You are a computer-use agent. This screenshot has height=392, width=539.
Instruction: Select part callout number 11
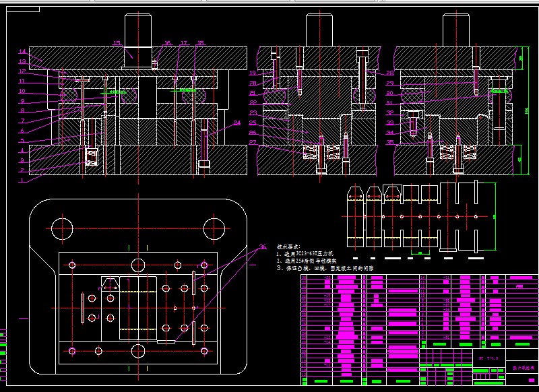(22, 81)
